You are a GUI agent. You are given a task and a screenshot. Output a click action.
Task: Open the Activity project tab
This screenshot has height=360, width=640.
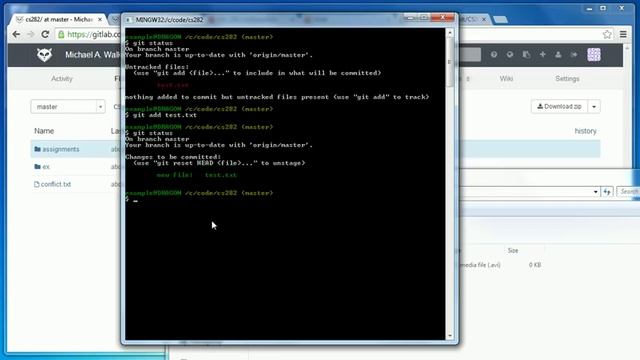point(62,79)
